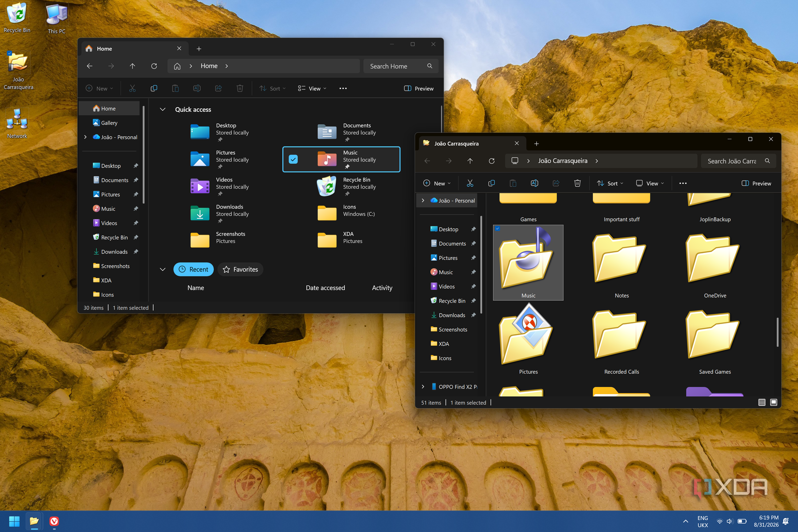Image resolution: width=798 pixels, height=532 pixels.
Task: Open File Explorer from taskbar
Action: (x=34, y=521)
